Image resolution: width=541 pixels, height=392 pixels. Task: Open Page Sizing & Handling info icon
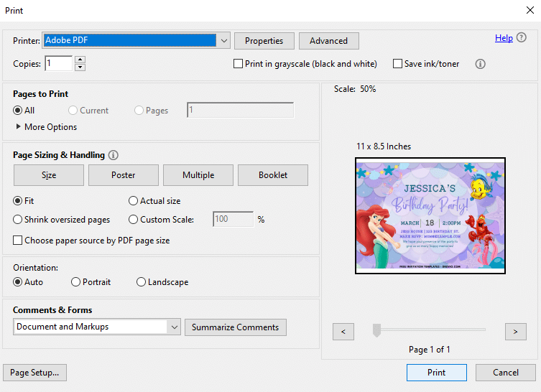(114, 155)
